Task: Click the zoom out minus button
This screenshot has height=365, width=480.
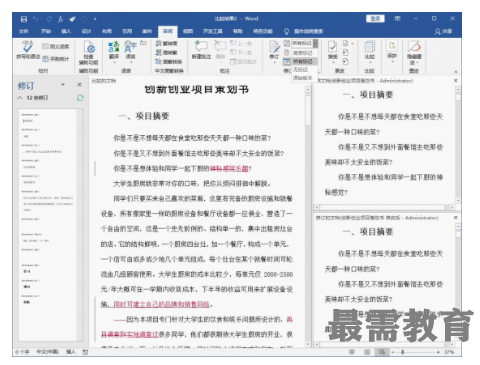Action: pyautogui.click(x=393, y=352)
